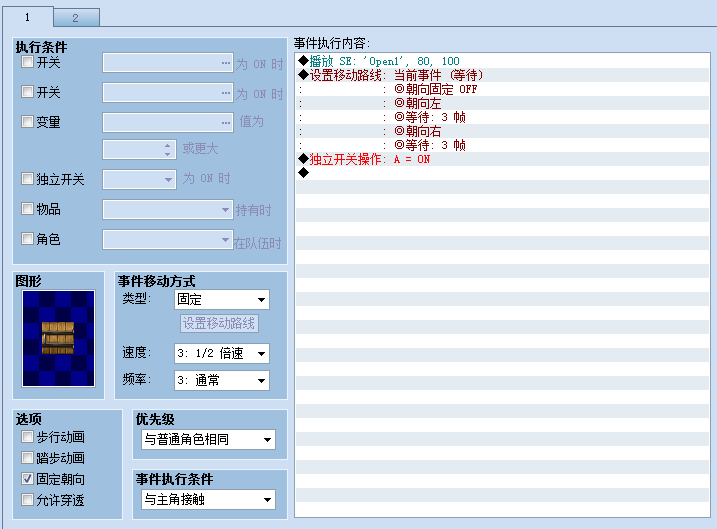Uncheck the 固定朝向 option

(x=27, y=479)
